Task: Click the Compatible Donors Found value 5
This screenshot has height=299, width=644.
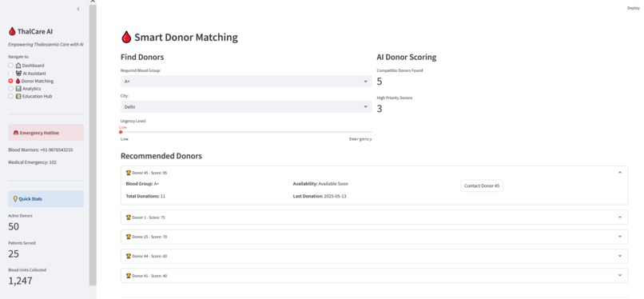Action: pyautogui.click(x=380, y=82)
